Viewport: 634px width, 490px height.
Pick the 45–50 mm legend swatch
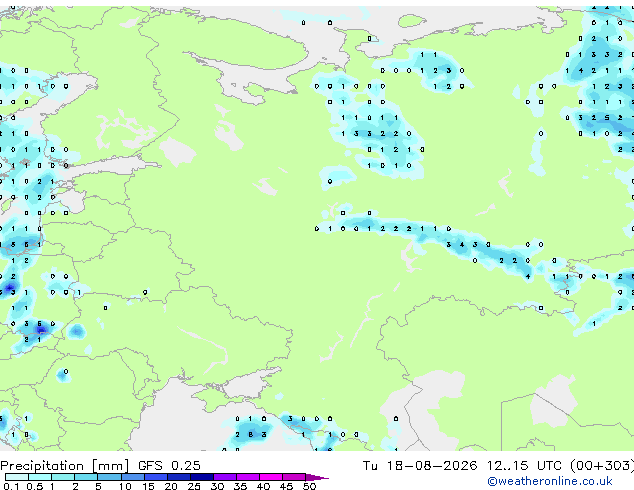pyautogui.click(x=294, y=477)
